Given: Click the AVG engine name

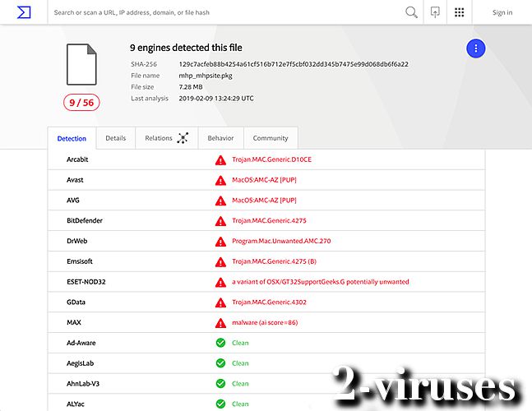Looking at the screenshot, I should (x=73, y=200).
